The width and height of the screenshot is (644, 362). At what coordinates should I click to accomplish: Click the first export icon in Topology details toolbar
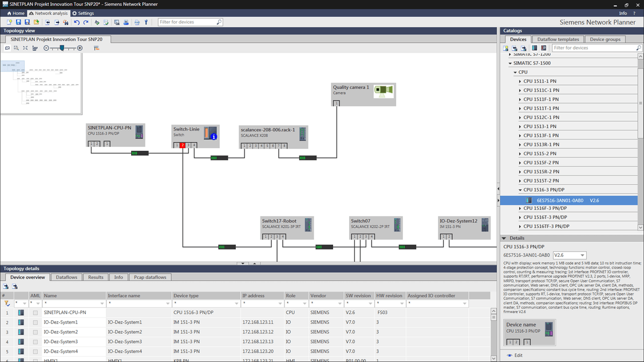pyautogui.click(x=6, y=287)
